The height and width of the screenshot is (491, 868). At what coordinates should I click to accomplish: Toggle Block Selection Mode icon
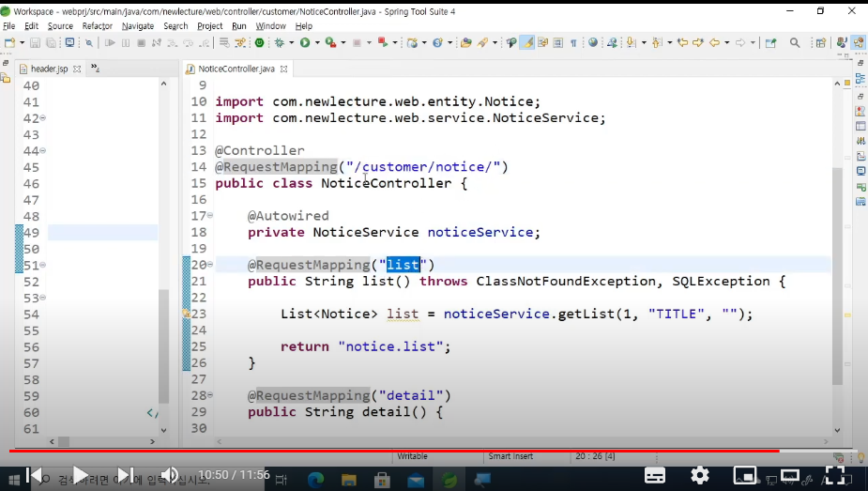(x=558, y=42)
